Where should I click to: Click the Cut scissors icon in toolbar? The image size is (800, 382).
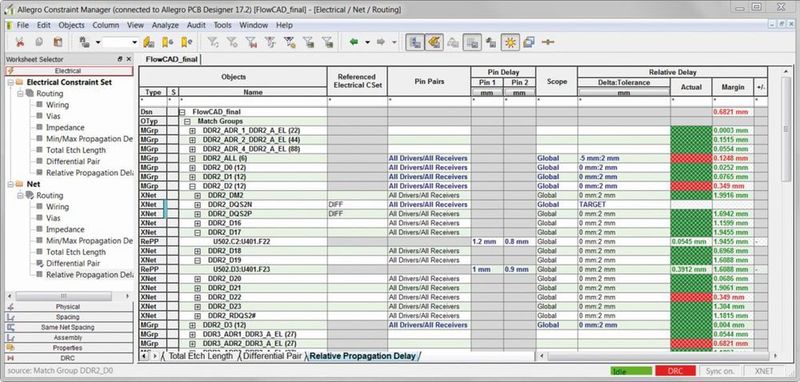[x=19, y=42]
